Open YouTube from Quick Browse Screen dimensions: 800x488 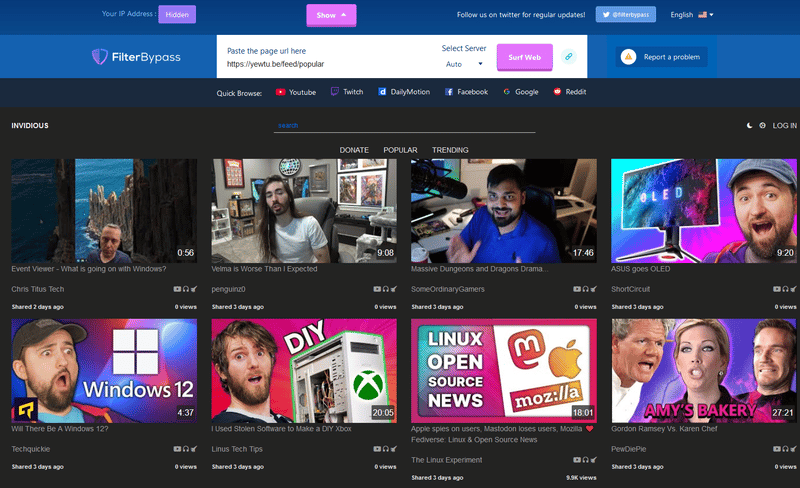point(295,92)
